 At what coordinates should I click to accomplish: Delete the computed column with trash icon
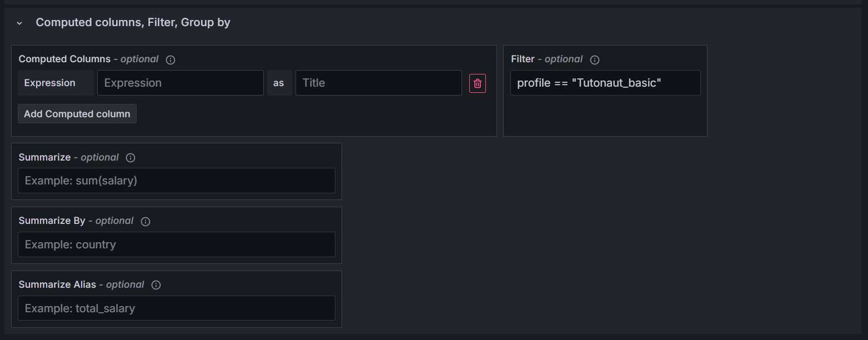point(478,83)
